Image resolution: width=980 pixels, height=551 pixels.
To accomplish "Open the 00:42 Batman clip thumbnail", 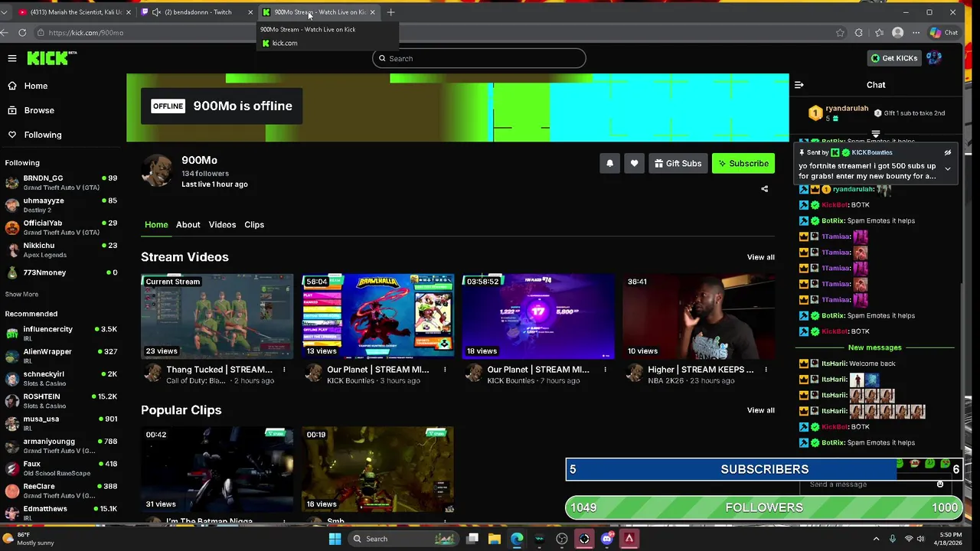I will 217,469.
